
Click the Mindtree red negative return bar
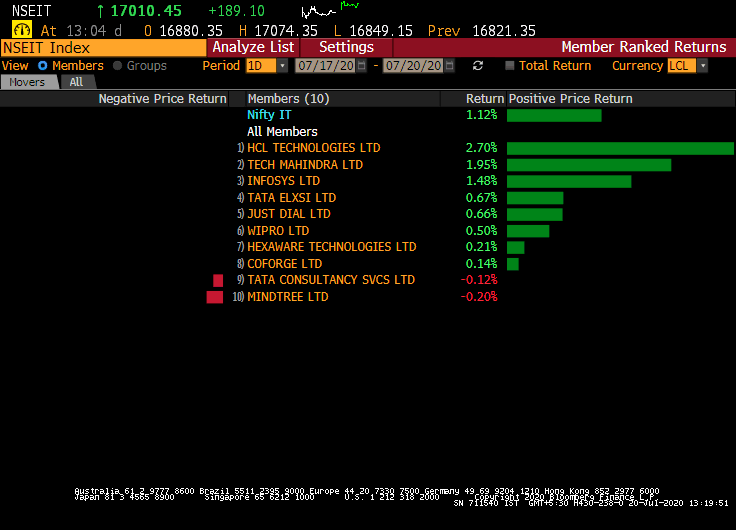click(x=214, y=297)
